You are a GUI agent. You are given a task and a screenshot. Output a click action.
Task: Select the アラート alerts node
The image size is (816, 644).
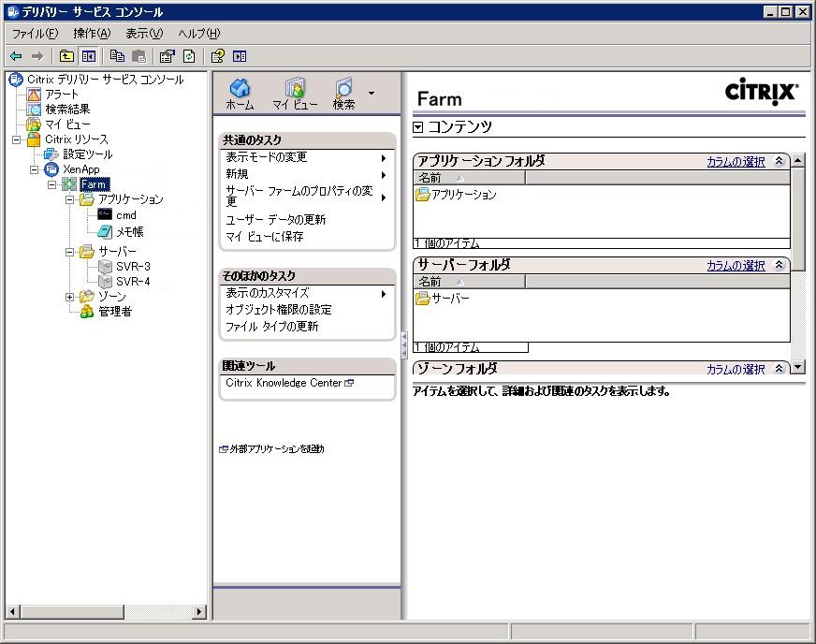tap(62, 95)
